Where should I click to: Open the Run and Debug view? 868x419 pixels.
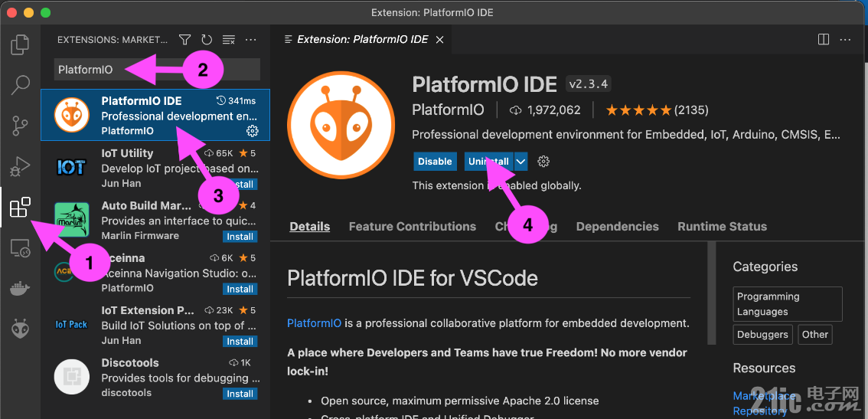click(21, 167)
